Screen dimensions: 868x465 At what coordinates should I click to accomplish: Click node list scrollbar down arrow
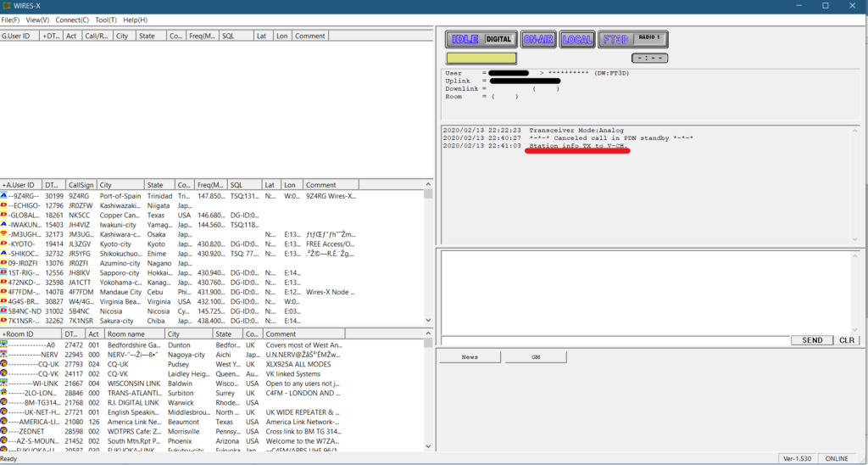(x=428, y=321)
